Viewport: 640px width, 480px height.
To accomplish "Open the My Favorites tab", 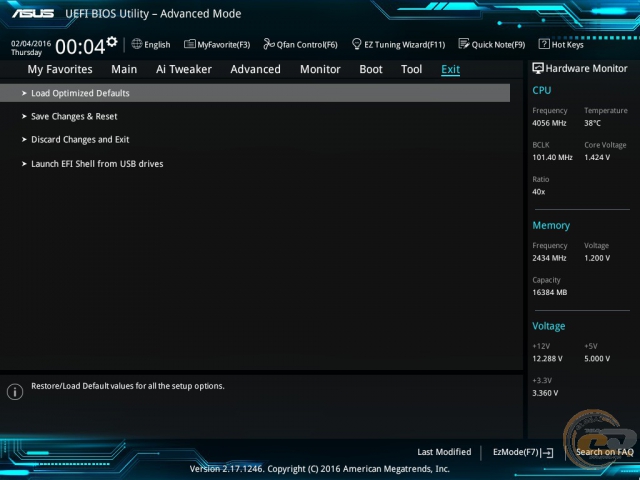I will (60, 69).
